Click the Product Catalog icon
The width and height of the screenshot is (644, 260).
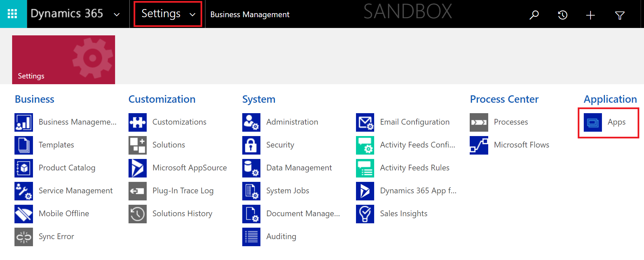coord(24,168)
